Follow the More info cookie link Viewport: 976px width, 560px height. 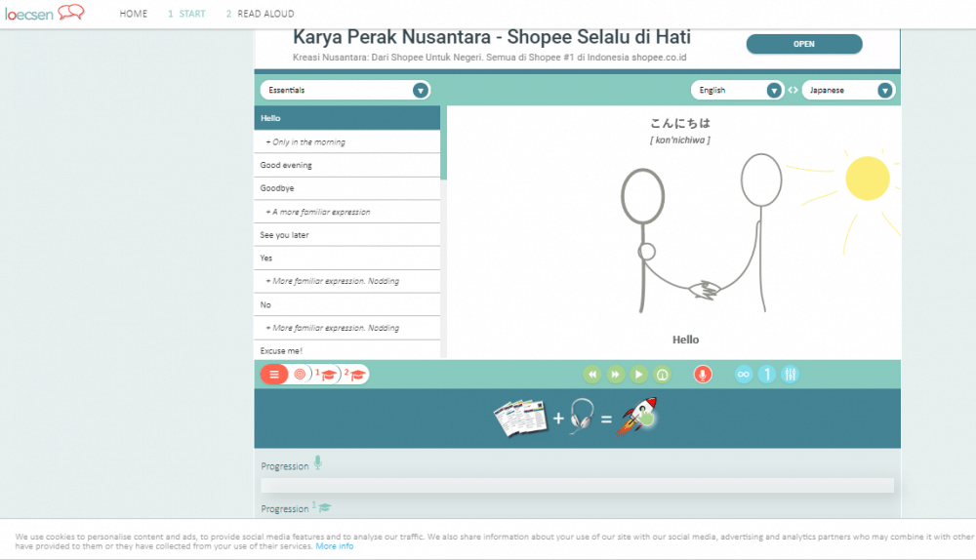(335, 546)
